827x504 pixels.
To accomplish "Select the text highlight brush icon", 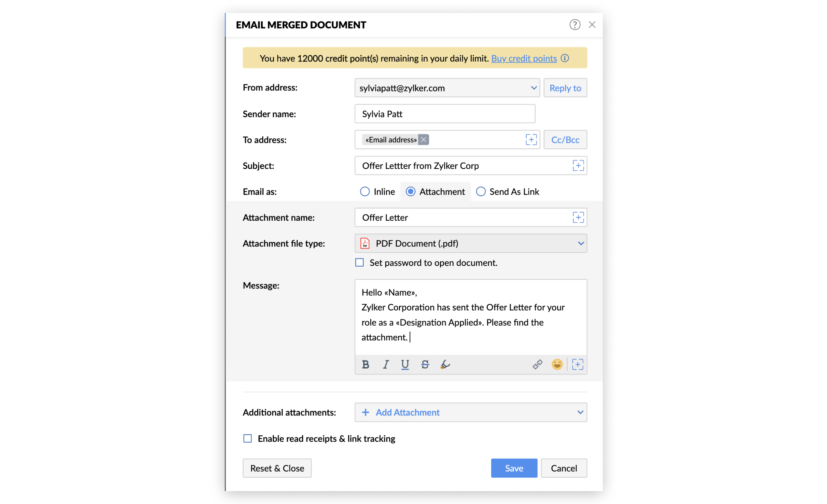I will point(445,364).
